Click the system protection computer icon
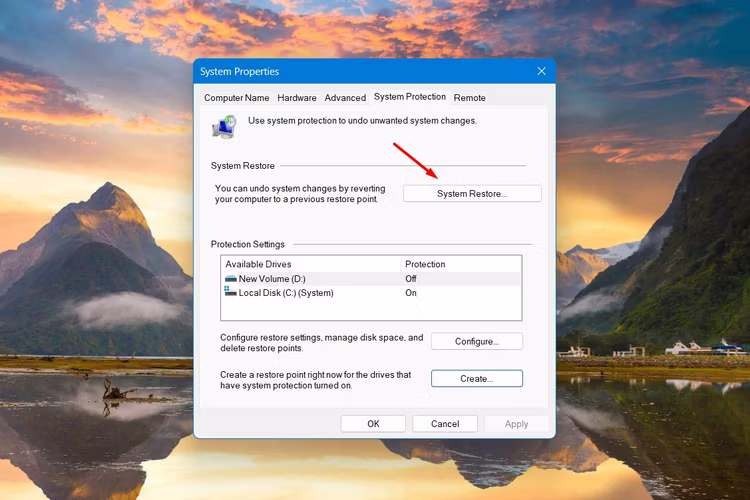Screen dimensions: 750x500 [224, 127]
